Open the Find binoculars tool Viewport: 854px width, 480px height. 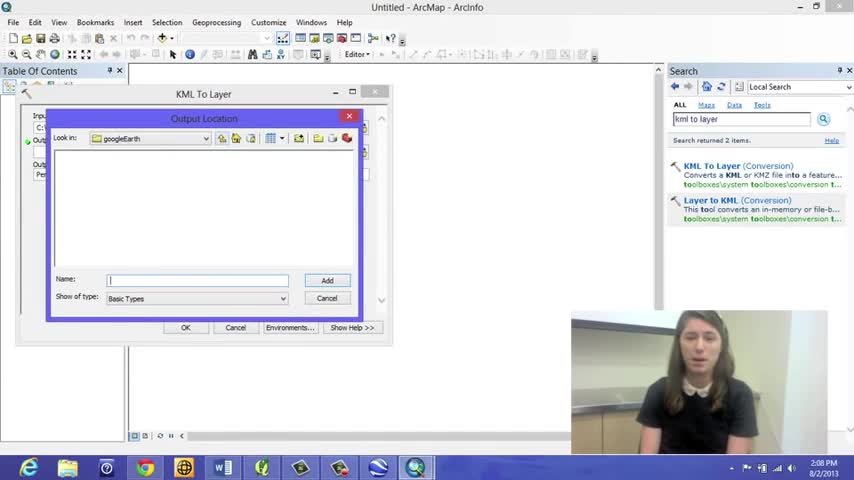click(252, 54)
